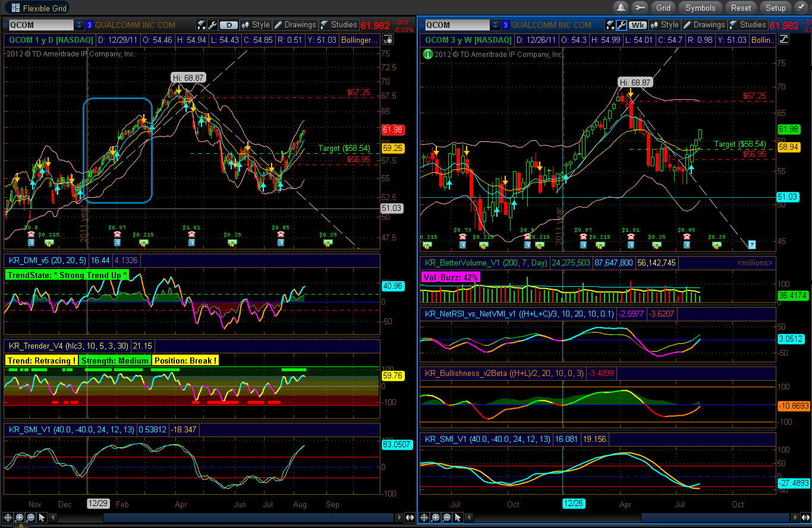Click the pan crosshair icon below right chart
Image resolution: width=812 pixels, height=528 pixels.
tap(424, 517)
